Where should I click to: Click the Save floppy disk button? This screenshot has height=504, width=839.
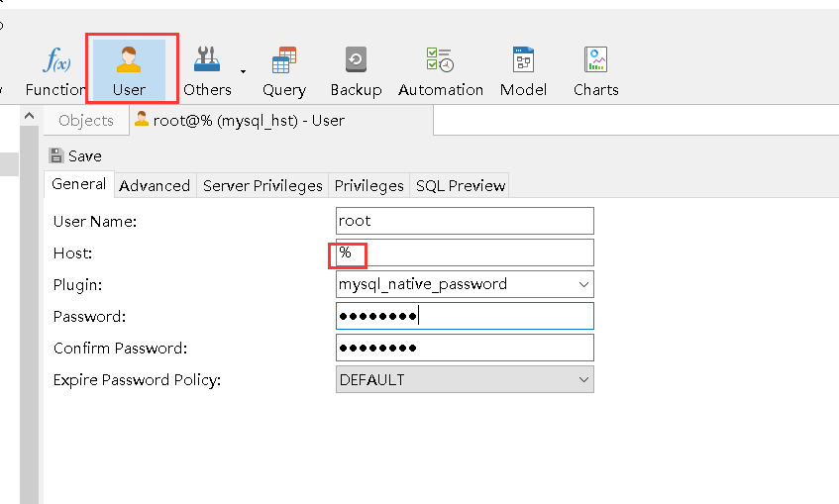tap(74, 155)
